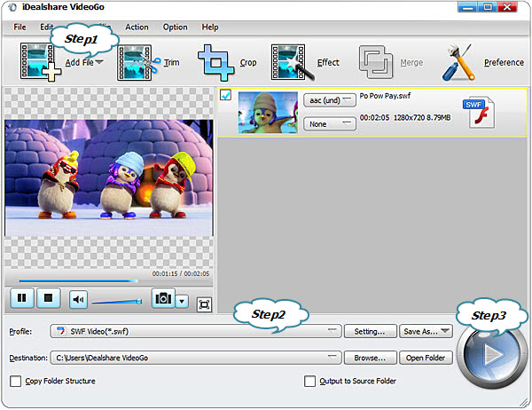Click the Crop label
Screen dimensions: 532x410
pos(248,62)
